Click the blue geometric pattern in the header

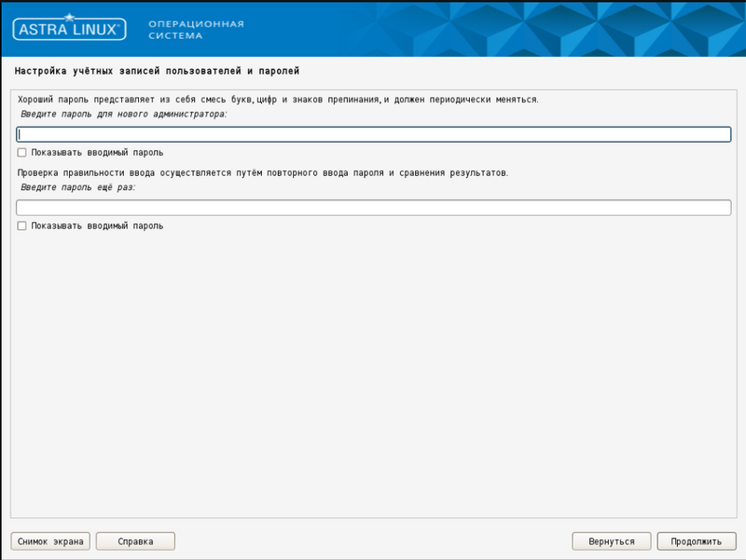tap(559, 28)
